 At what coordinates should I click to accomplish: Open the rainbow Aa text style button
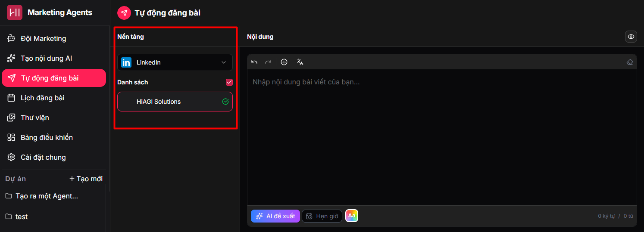coord(352,216)
